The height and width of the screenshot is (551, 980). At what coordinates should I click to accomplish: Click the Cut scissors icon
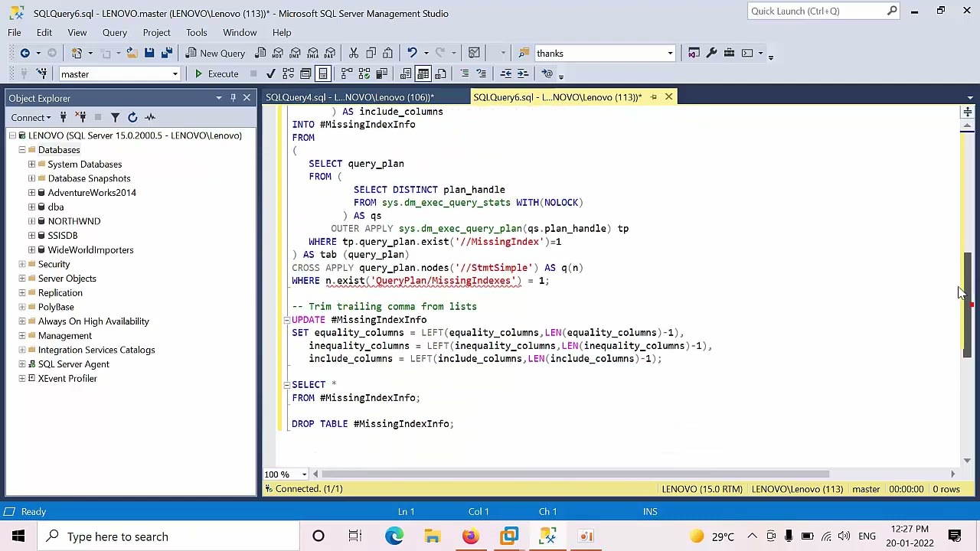pos(354,53)
